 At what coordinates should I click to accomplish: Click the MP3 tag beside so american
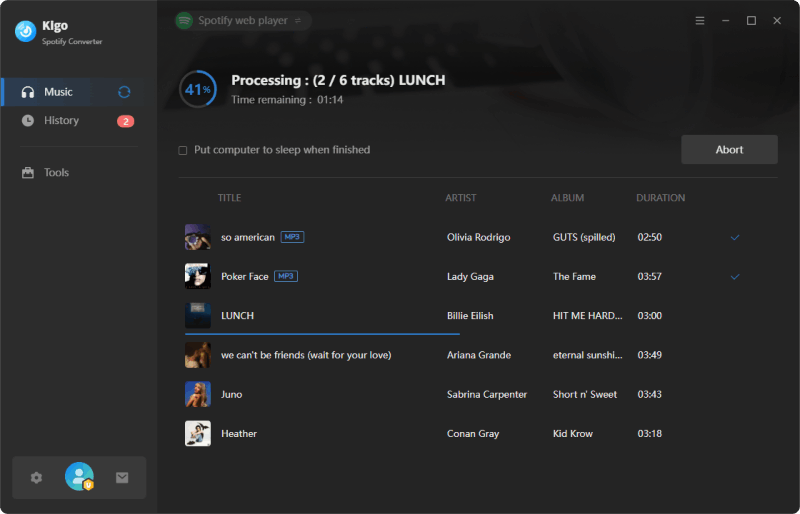(292, 237)
